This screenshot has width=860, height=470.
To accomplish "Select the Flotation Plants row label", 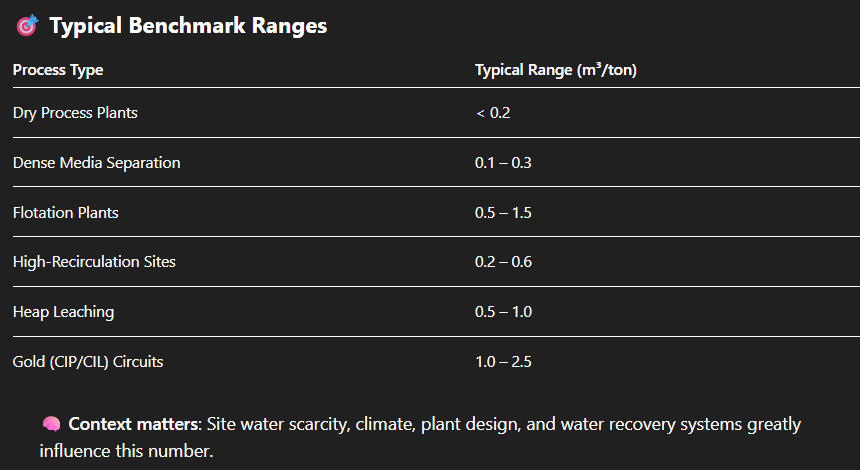I will [66, 212].
